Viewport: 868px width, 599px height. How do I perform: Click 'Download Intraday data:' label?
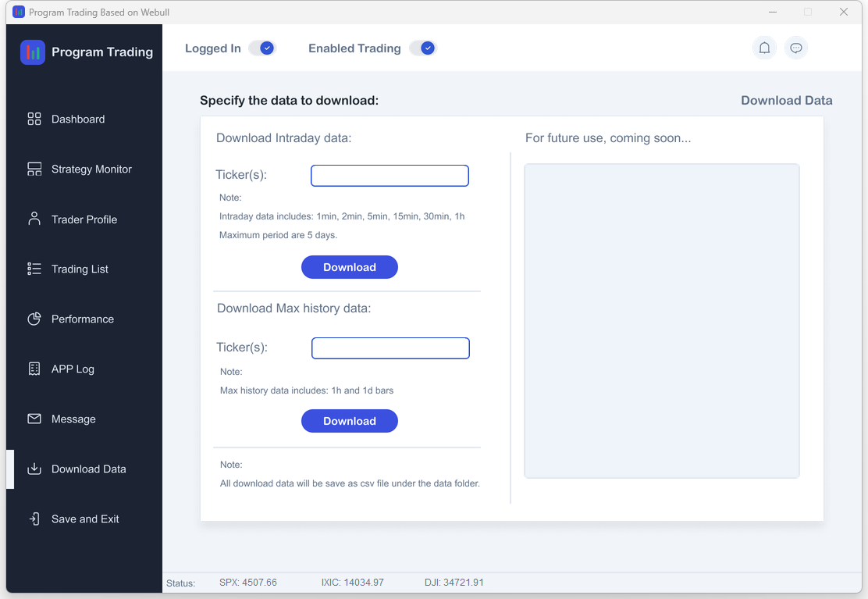click(x=283, y=138)
